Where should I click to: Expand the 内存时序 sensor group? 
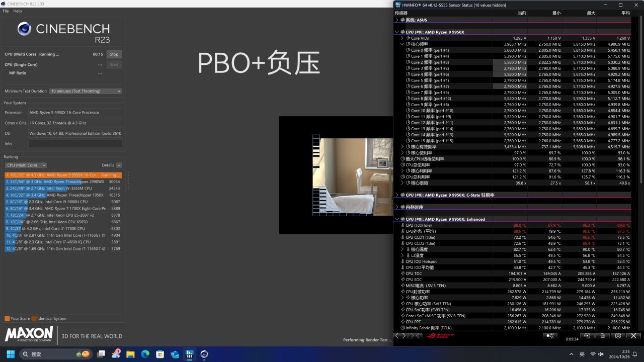pyautogui.click(x=396, y=207)
